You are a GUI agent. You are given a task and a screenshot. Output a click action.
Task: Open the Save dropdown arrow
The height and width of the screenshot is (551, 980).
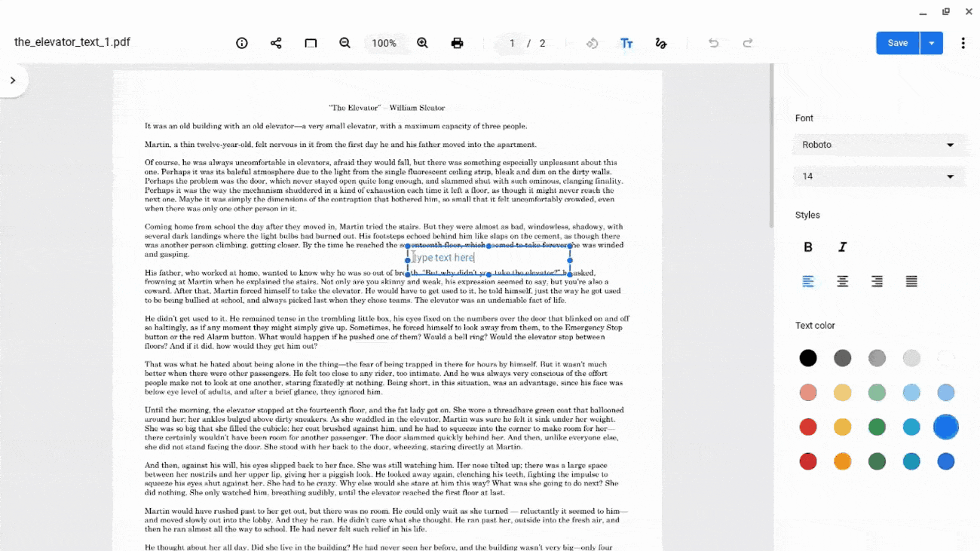click(932, 43)
